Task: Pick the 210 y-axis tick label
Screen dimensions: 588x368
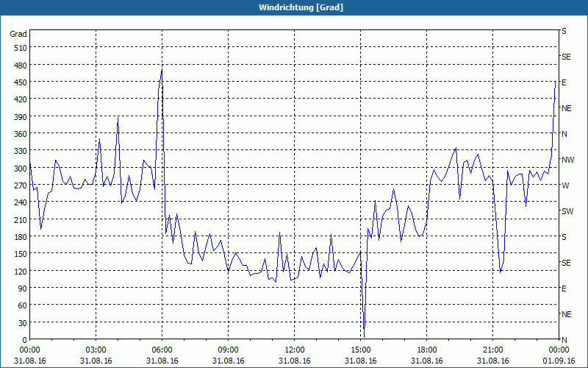Action: click(21, 219)
